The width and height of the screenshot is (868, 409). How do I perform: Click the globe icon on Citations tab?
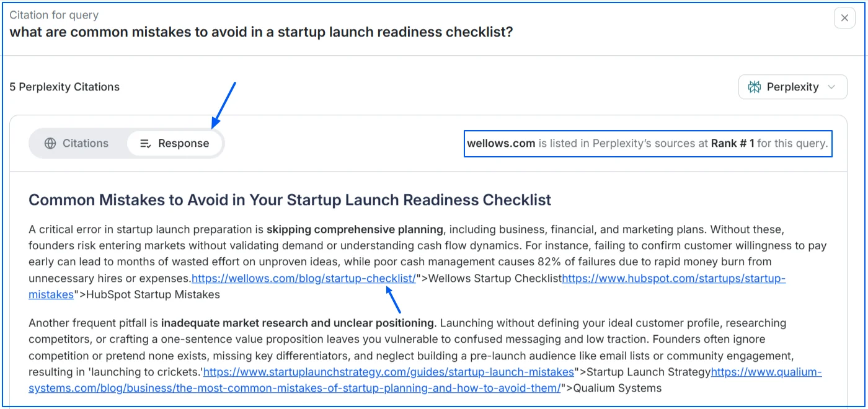point(50,143)
